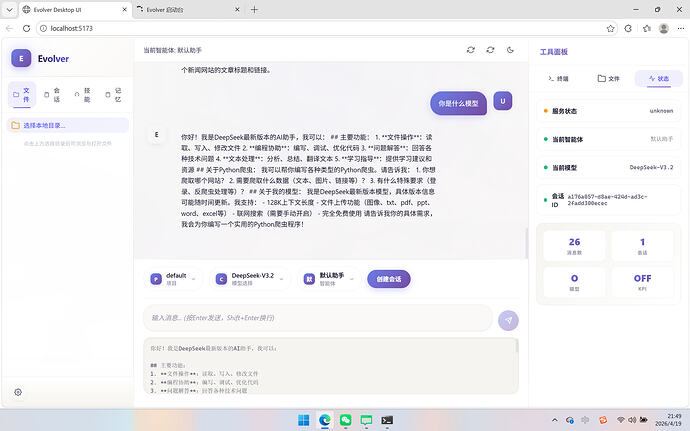The height and width of the screenshot is (431, 690).
Task: Click 当前智能体: 默认助手 header text
Action: (172, 50)
